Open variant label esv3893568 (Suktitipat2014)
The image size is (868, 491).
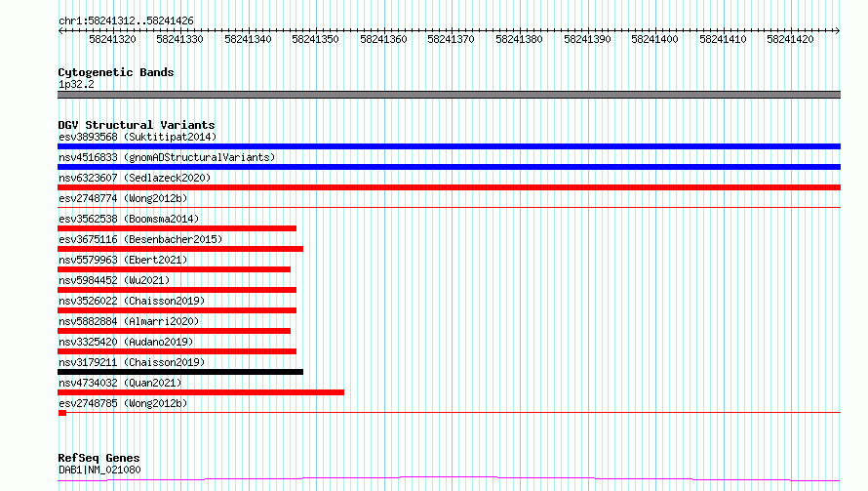(138, 137)
